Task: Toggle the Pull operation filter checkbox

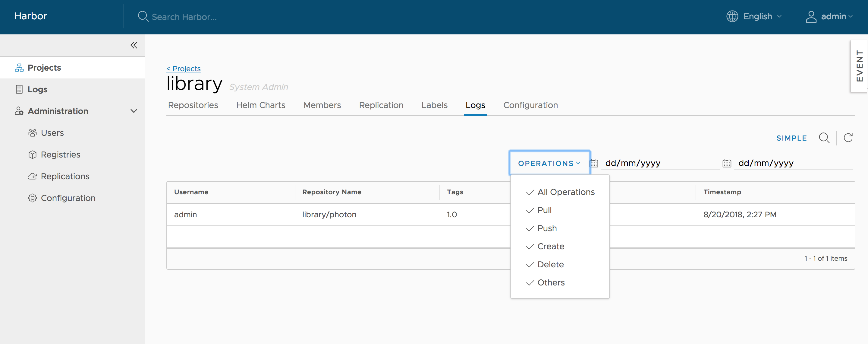Action: 530,210
